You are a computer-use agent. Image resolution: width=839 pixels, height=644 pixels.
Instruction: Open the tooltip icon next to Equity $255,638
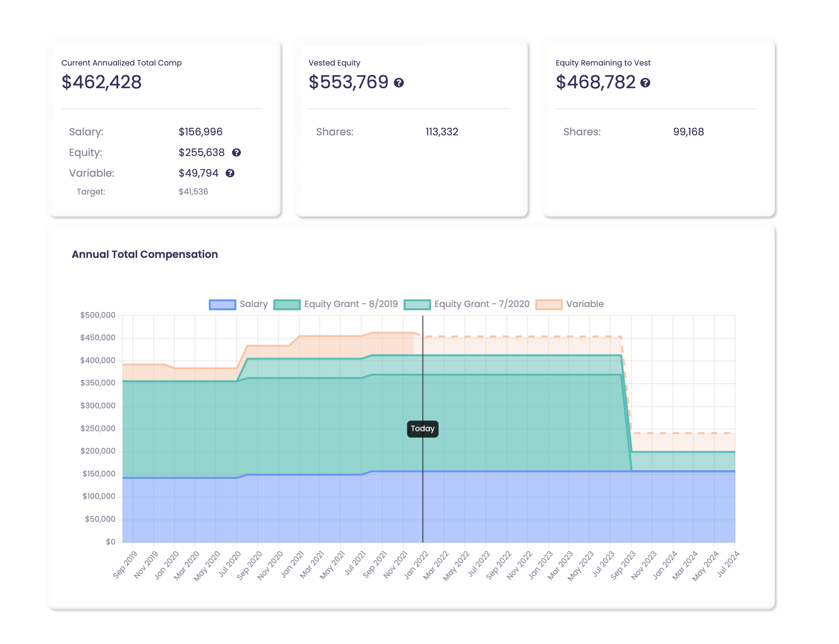[237, 152]
